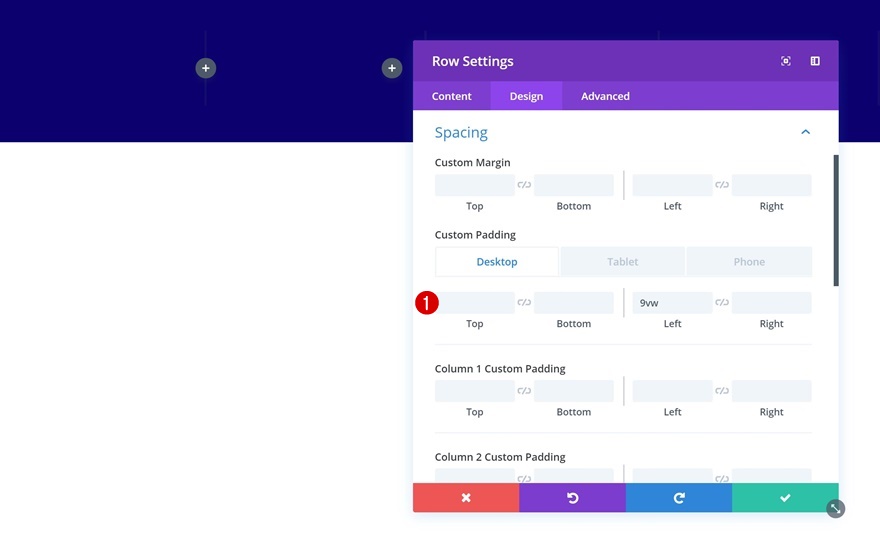
Task: Select the Design tab
Action: pyautogui.click(x=526, y=96)
